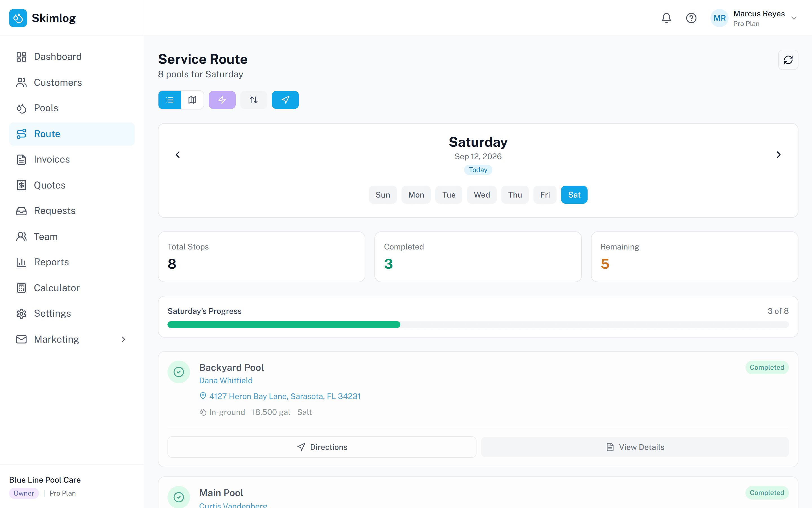812x508 pixels.
Task: Switch to list view
Action: click(170, 100)
